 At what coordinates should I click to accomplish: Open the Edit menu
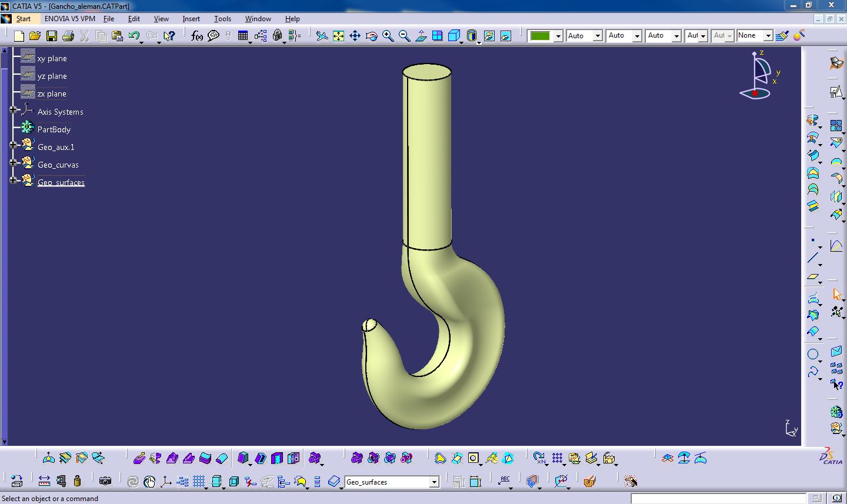(x=134, y=19)
